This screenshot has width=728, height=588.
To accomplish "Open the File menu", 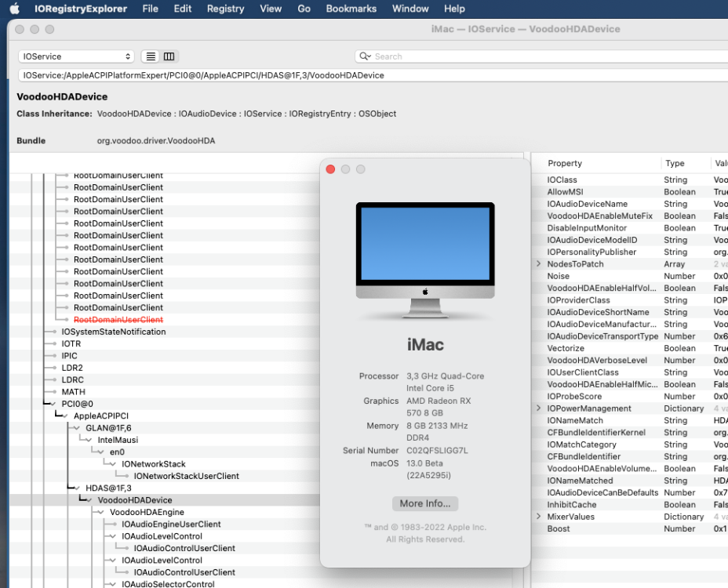I will pyautogui.click(x=150, y=9).
